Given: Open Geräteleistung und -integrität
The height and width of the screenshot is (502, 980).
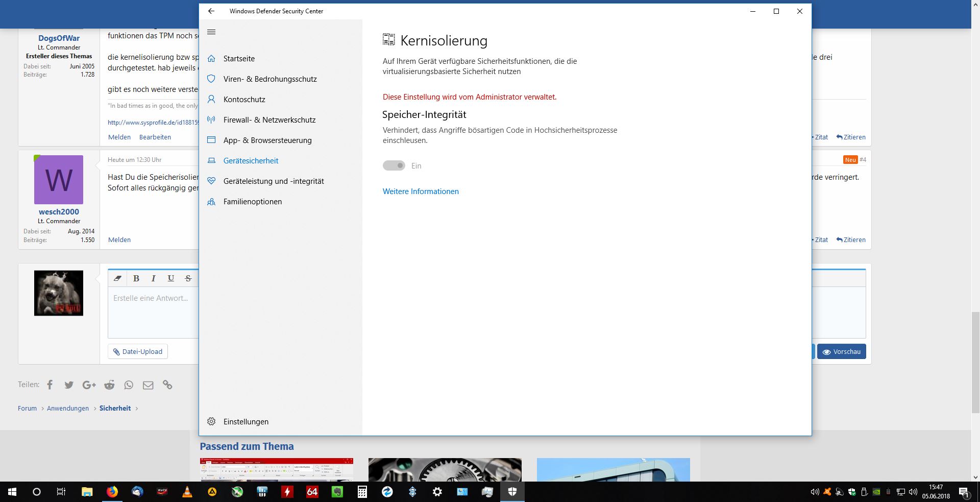Looking at the screenshot, I should coord(274,181).
